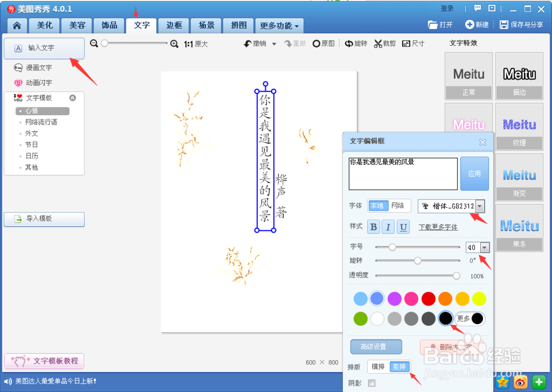
Task: Select 网络 font source
Action: (x=398, y=206)
